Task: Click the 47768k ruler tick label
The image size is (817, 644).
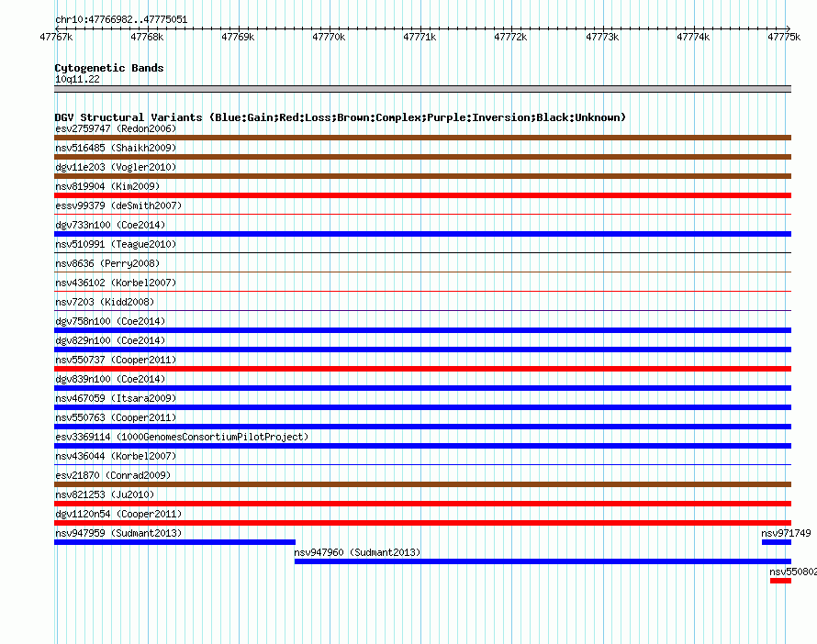Action: tap(147, 37)
